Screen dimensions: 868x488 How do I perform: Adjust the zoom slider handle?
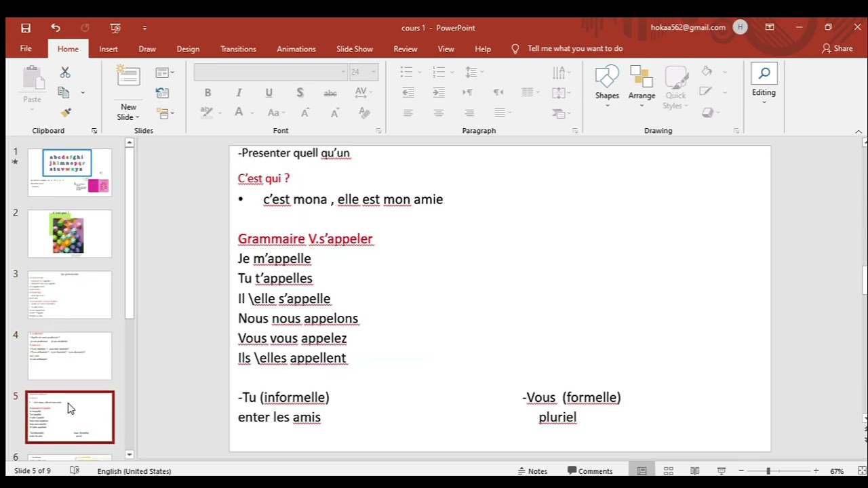(x=768, y=471)
